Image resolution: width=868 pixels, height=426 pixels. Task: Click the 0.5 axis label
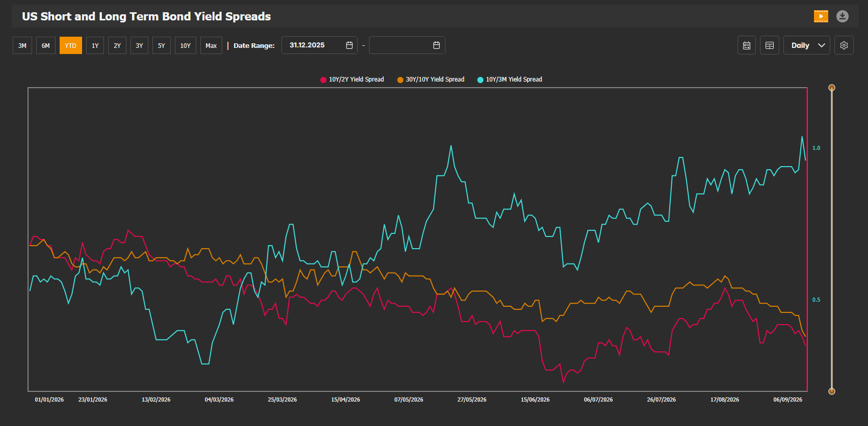pyautogui.click(x=817, y=300)
